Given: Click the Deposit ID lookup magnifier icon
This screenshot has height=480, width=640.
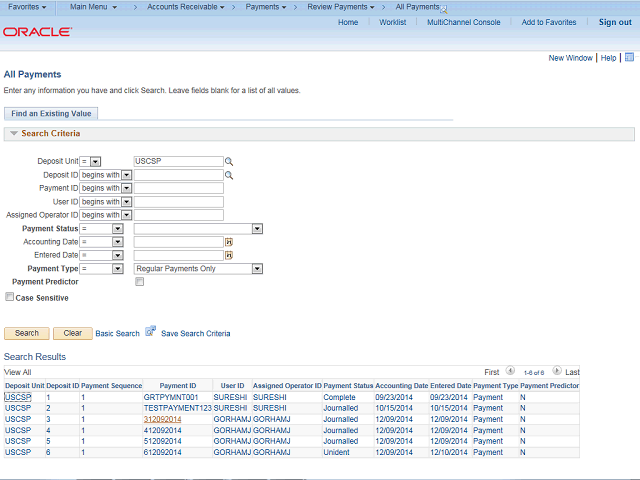Looking at the screenshot, I should [228, 175].
